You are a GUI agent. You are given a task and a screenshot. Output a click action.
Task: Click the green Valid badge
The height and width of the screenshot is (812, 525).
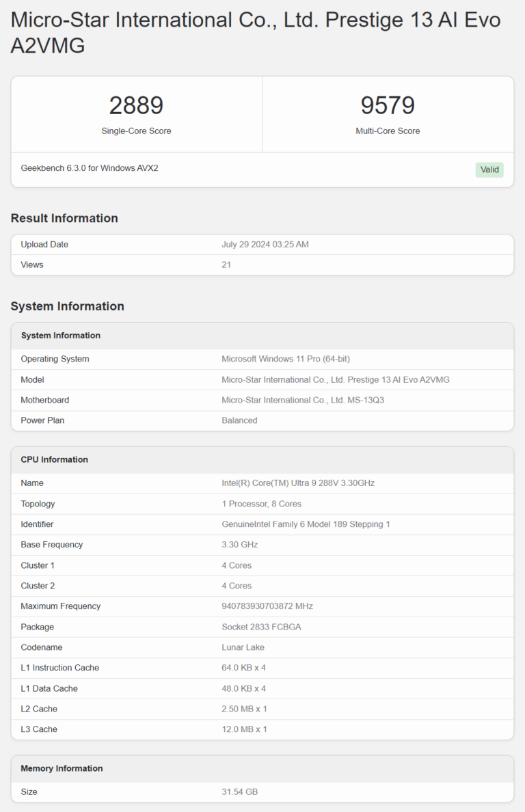click(x=489, y=170)
